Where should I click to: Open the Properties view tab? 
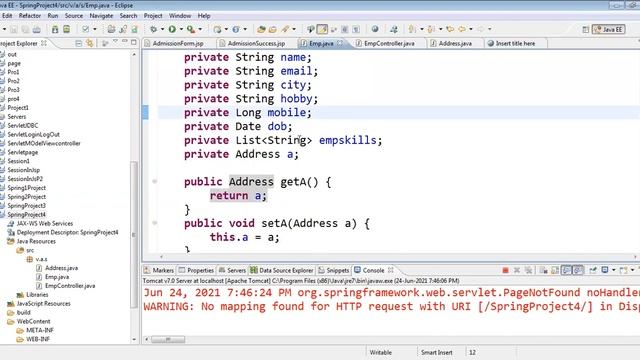click(196, 270)
